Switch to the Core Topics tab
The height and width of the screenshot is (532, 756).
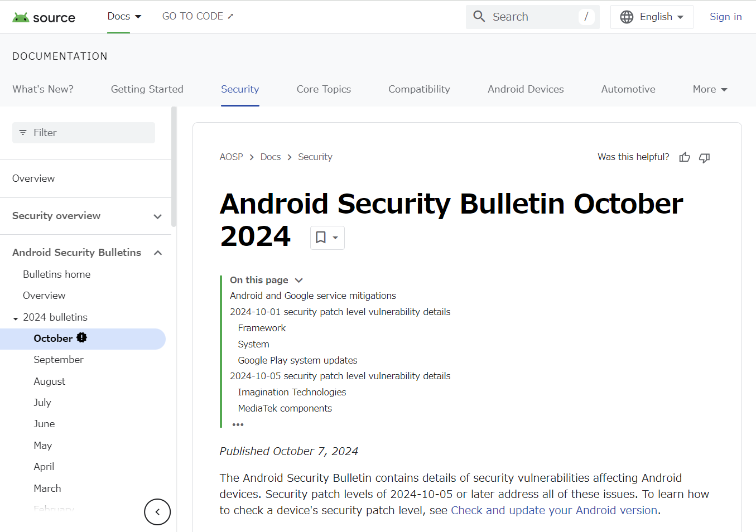324,89
